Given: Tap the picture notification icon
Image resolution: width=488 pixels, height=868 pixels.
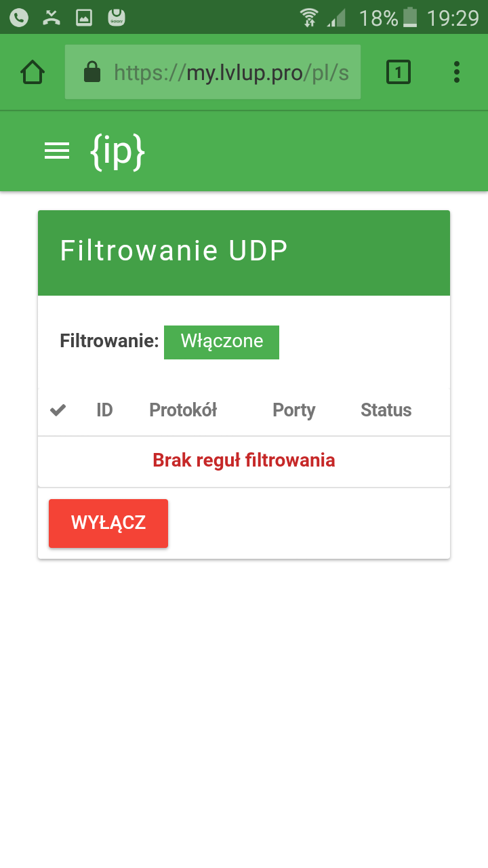Looking at the screenshot, I should [84, 17].
